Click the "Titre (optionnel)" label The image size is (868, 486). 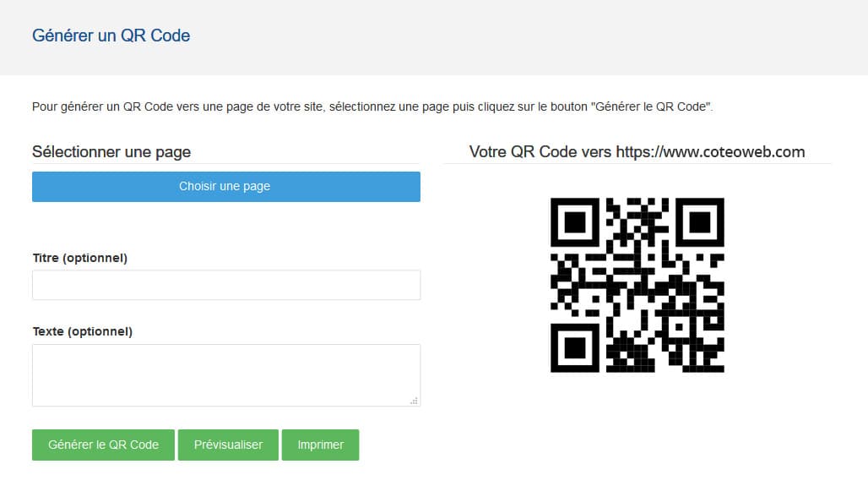pos(79,258)
